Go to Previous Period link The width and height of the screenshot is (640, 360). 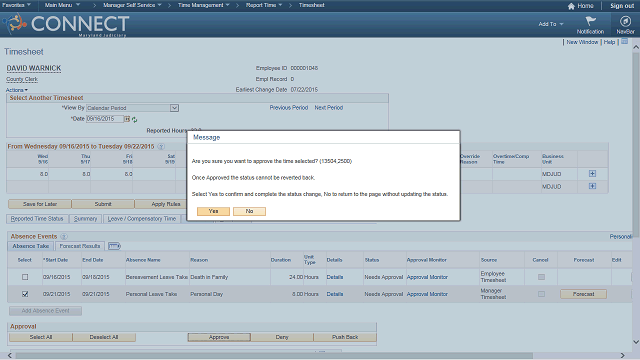[x=289, y=108]
